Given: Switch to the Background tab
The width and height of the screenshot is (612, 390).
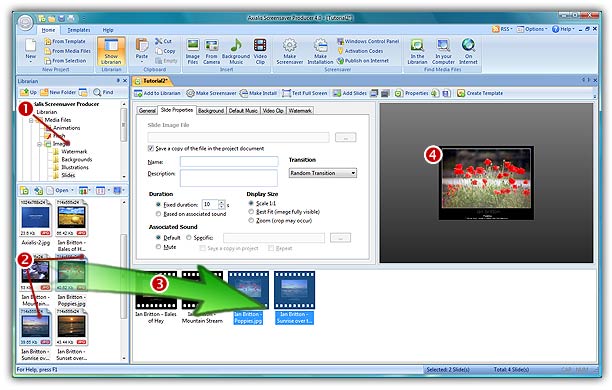Looking at the screenshot, I should click(x=211, y=111).
